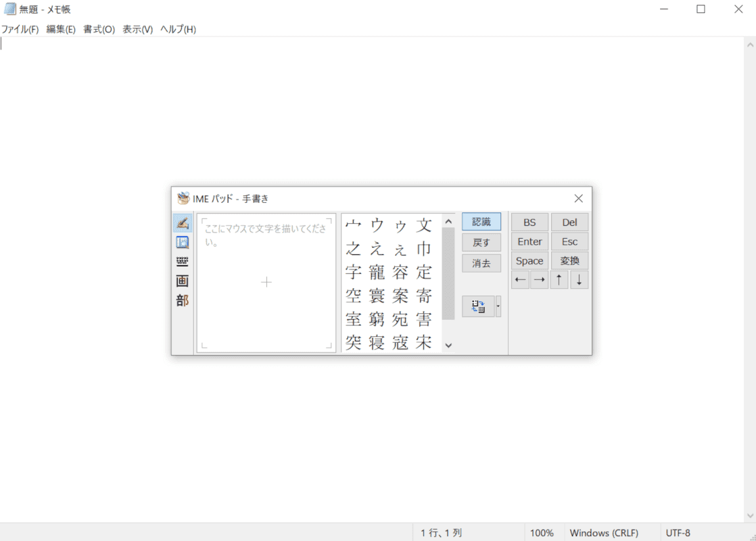
Task: Click the left arrow key button
Action: tap(520, 280)
